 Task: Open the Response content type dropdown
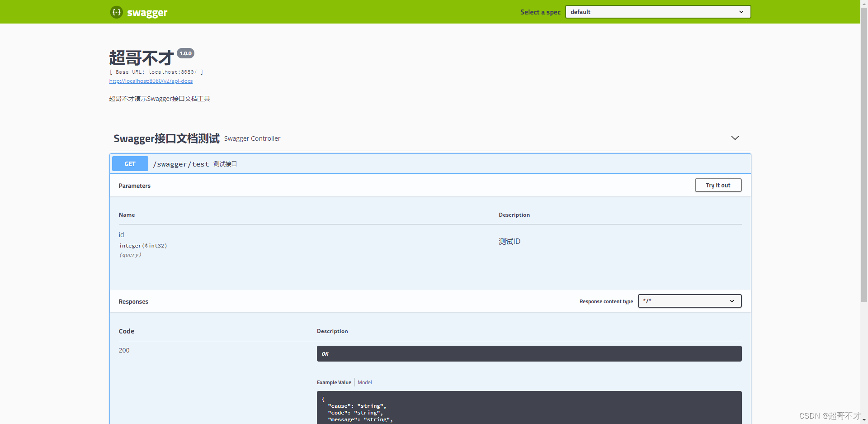[x=689, y=301]
